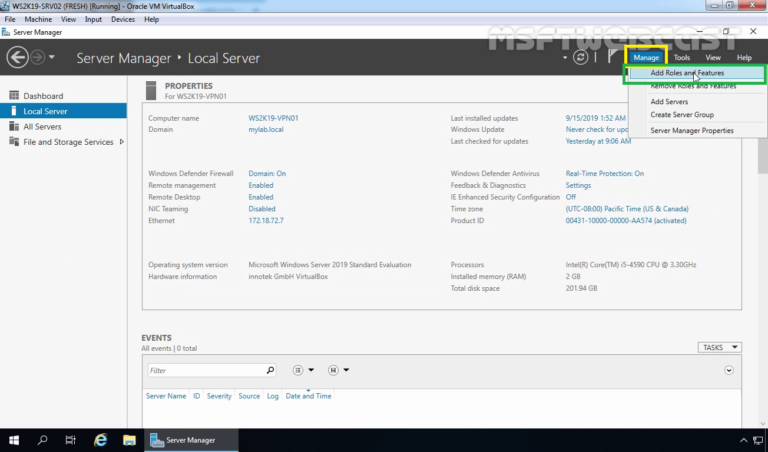Viewport: 768px width, 452px height.
Task: Click the forward navigation arrow button
Action: pos(38,57)
